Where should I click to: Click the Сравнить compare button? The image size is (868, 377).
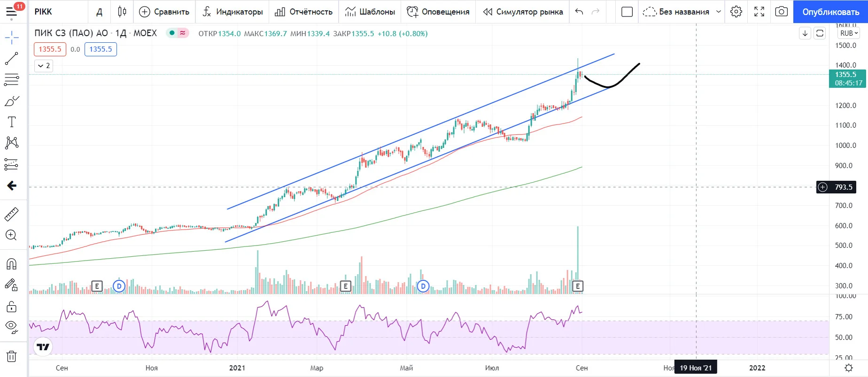pyautogui.click(x=164, y=12)
